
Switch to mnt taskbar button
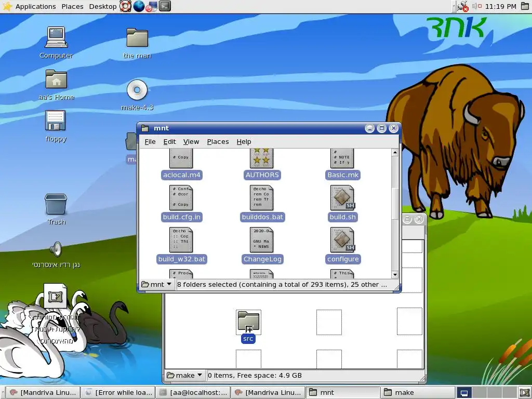point(343,393)
